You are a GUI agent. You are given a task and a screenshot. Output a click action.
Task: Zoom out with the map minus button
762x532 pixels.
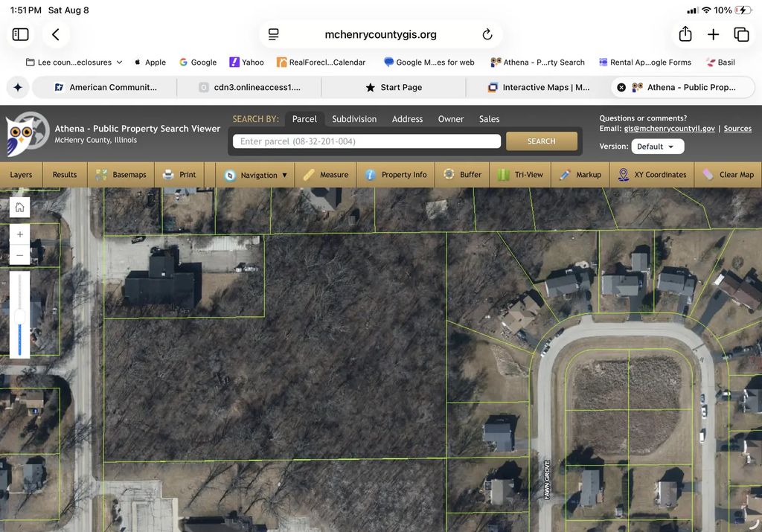click(20, 255)
